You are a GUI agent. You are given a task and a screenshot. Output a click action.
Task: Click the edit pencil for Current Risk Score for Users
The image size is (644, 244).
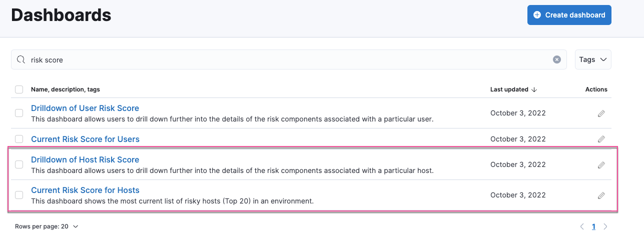tap(601, 139)
